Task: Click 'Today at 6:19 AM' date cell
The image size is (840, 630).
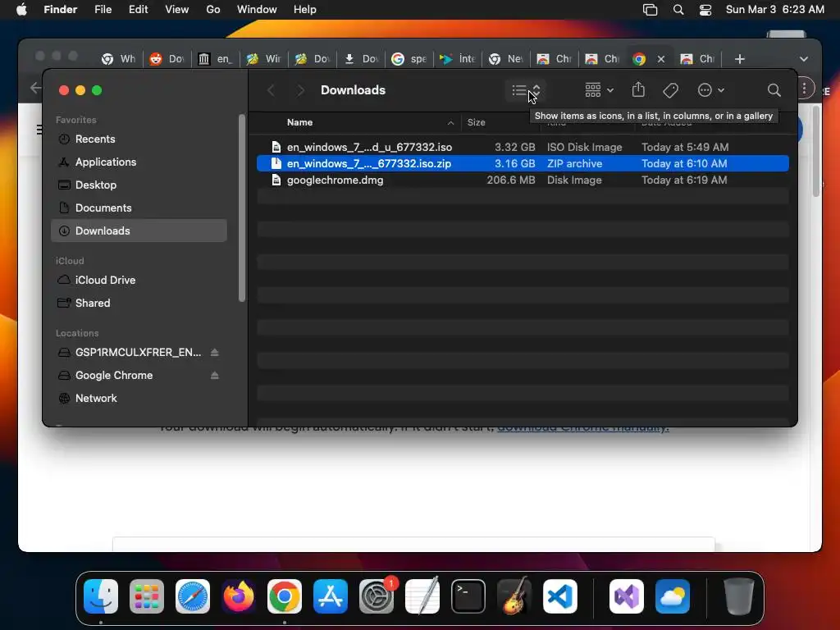Action: tap(684, 180)
